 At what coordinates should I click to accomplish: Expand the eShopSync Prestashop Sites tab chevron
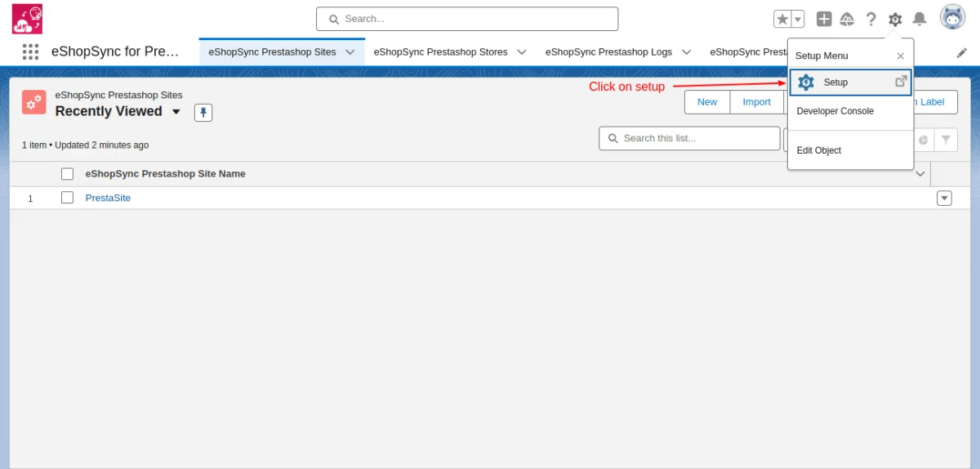pos(350,51)
